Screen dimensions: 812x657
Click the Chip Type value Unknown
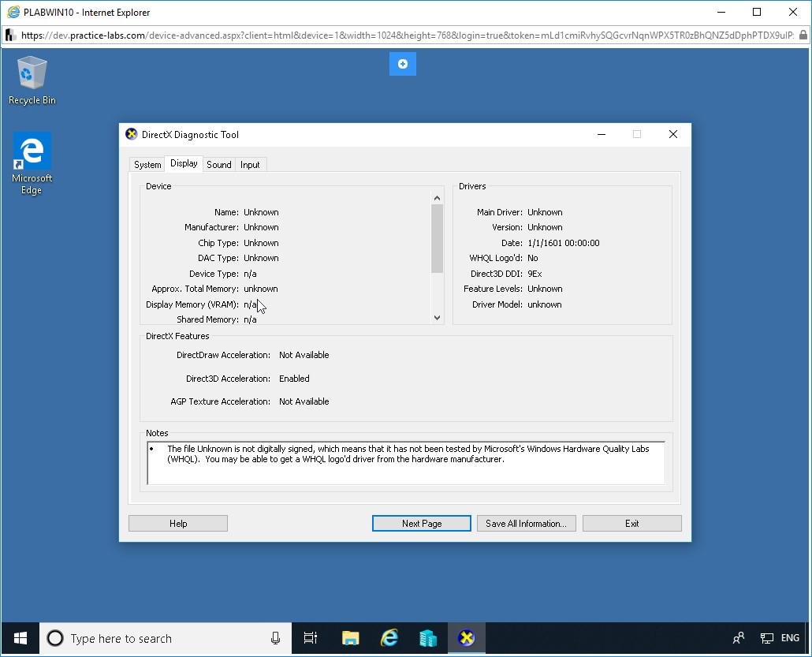[261, 243]
